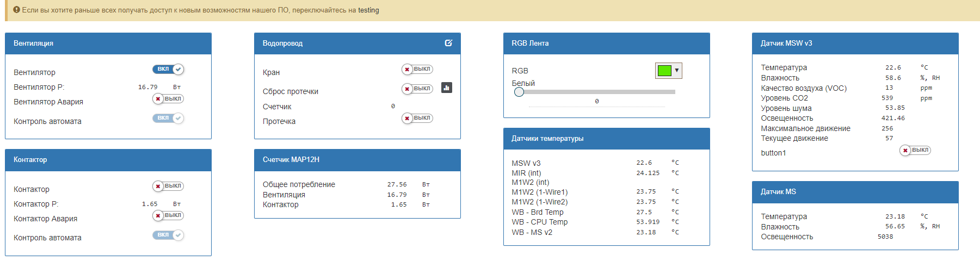Click Уровень шума value 53.85
The width and height of the screenshot is (980, 261).
point(895,108)
